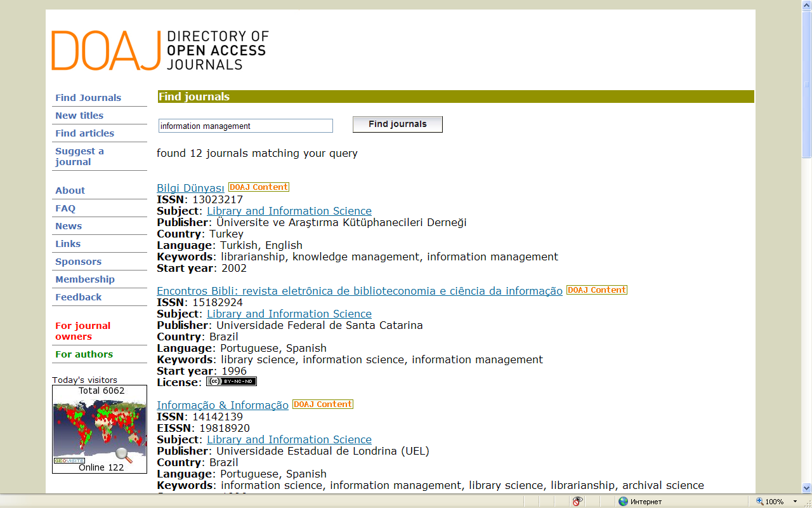Open For journal owners link
The image size is (812, 508).
[82, 331]
